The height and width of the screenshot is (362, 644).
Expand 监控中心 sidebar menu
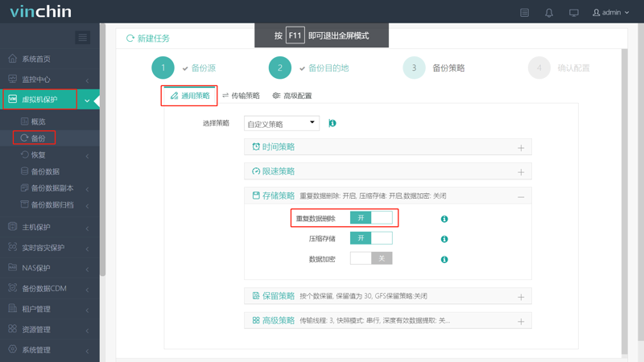click(50, 79)
